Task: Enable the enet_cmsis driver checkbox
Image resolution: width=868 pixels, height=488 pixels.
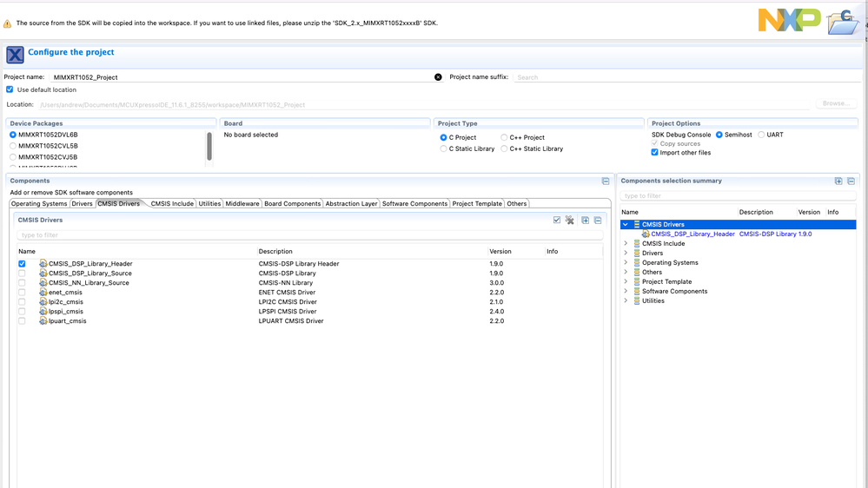Action: click(x=22, y=292)
